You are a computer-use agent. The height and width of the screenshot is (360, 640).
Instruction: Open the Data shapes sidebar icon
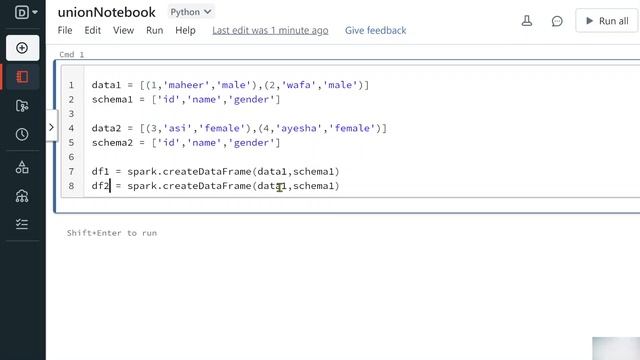(22, 167)
